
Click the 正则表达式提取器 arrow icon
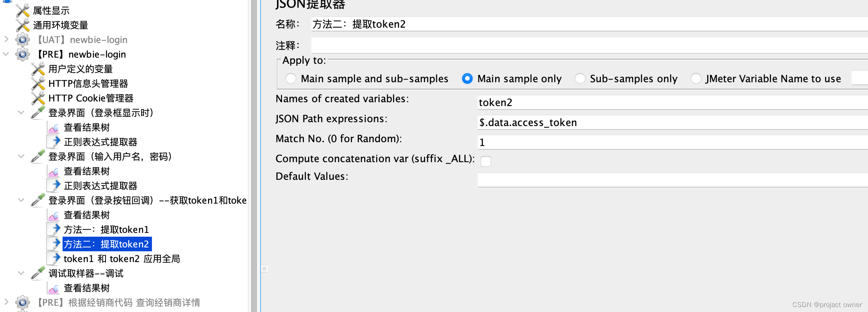click(x=54, y=141)
